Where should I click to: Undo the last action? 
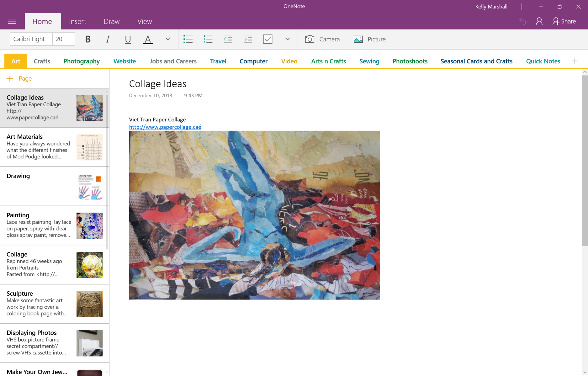click(523, 21)
